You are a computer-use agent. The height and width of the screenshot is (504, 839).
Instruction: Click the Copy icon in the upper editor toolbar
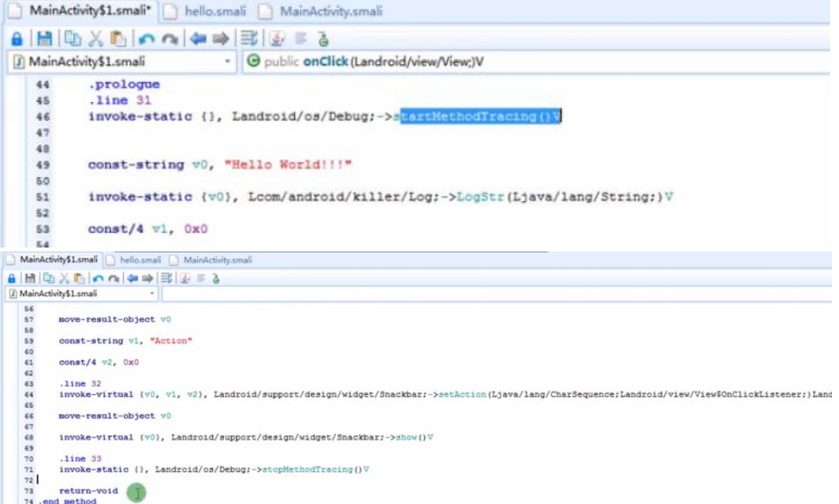(x=72, y=39)
